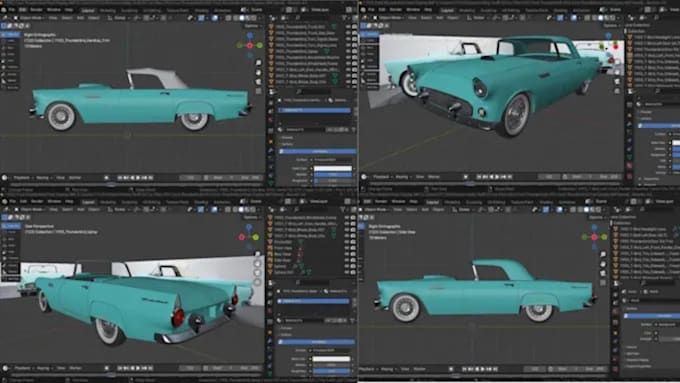Switch to rendered shading in top-left window

tap(255, 18)
